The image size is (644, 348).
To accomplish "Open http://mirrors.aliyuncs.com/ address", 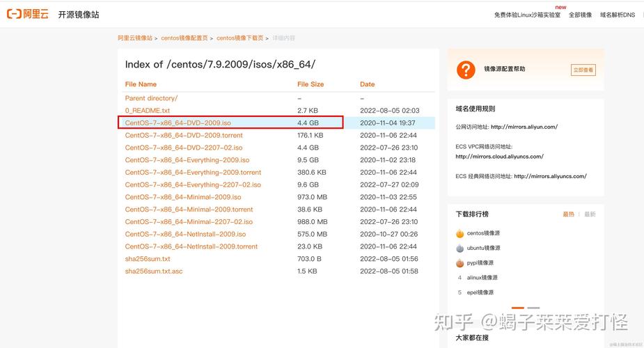I will click(x=550, y=176).
